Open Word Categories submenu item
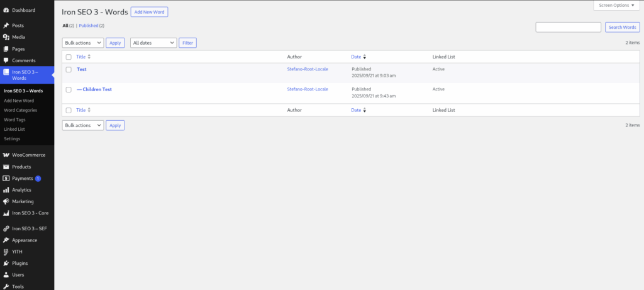 [20, 110]
